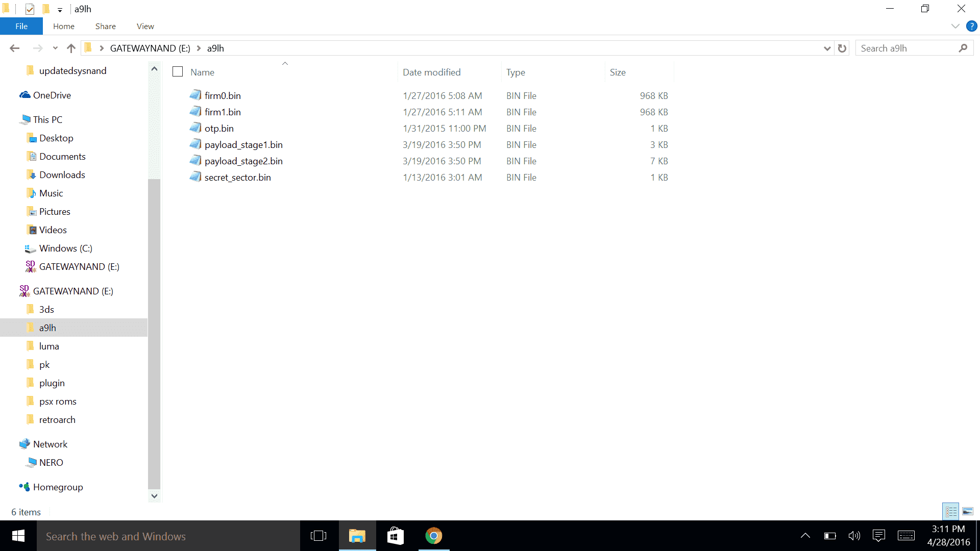Go back with the Back arrow

click(x=14, y=48)
